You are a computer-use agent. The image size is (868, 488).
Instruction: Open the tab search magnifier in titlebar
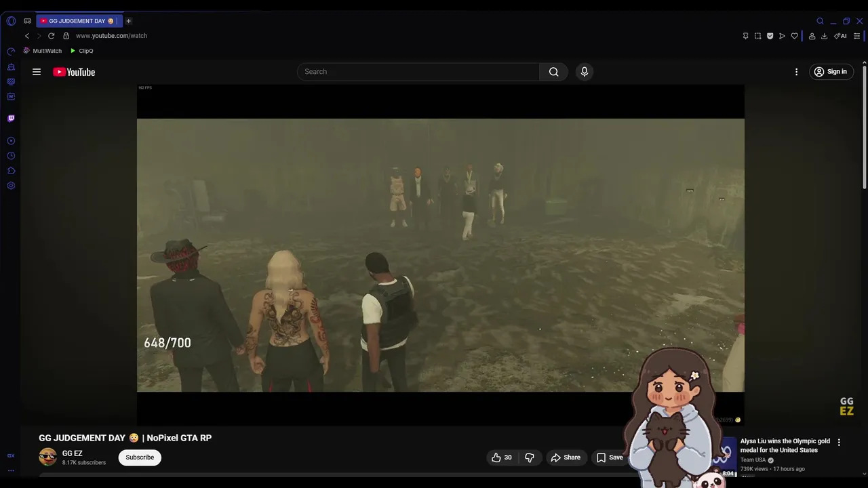(x=820, y=21)
